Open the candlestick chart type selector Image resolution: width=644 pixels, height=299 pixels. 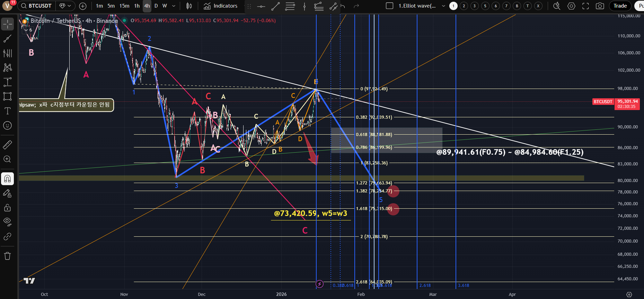coord(189,6)
